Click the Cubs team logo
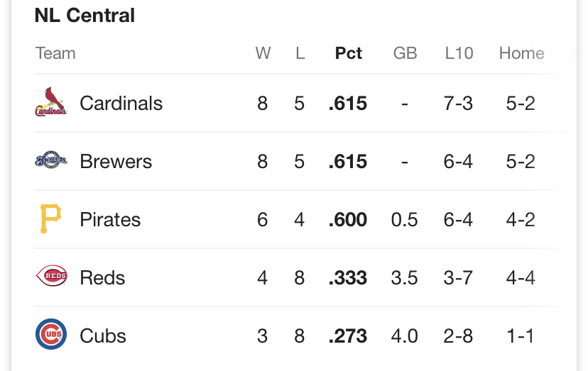This screenshot has width=588, height=371. tap(51, 334)
